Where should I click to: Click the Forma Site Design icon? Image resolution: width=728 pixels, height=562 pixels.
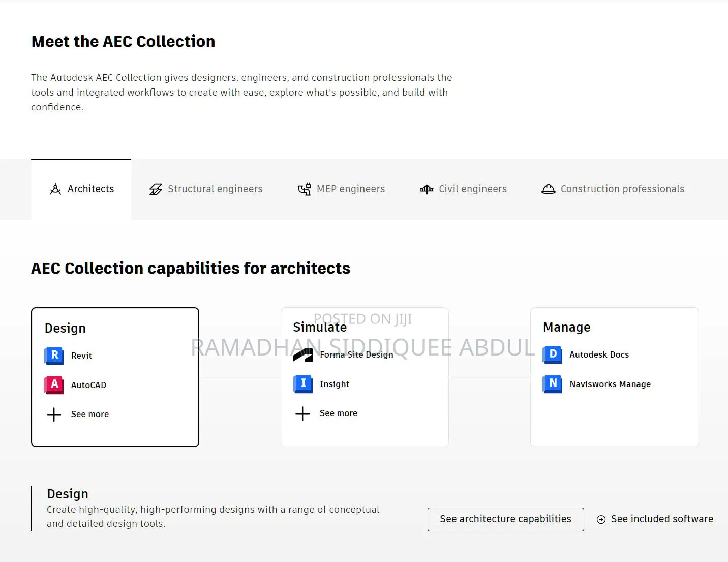(302, 355)
